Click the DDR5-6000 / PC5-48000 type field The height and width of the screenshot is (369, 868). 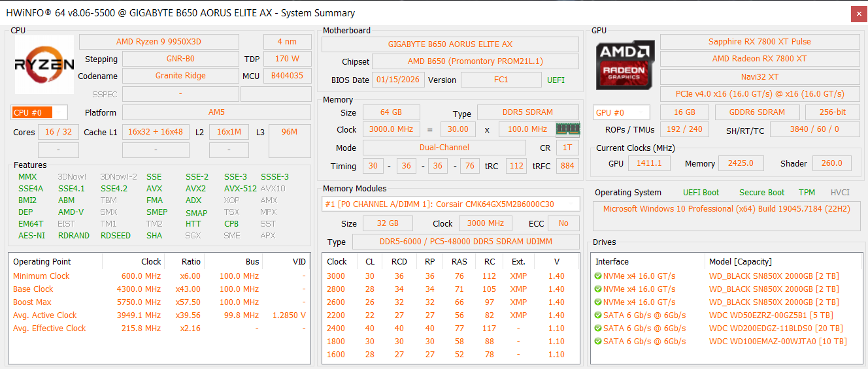click(x=465, y=242)
